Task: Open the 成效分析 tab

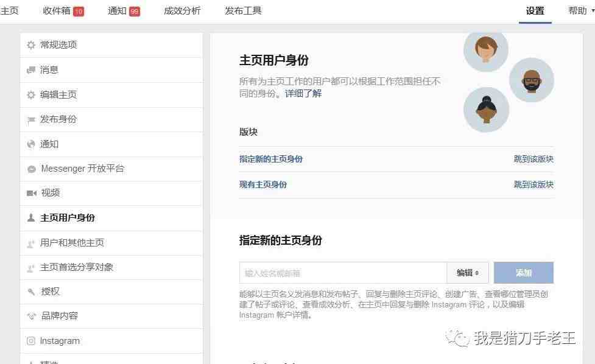Action: (x=182, y=11)
